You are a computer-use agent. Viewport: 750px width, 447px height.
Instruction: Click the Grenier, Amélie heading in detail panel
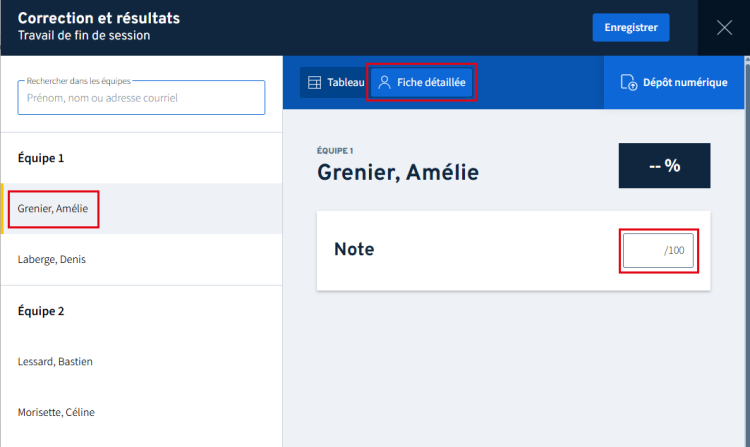[398, 173]
